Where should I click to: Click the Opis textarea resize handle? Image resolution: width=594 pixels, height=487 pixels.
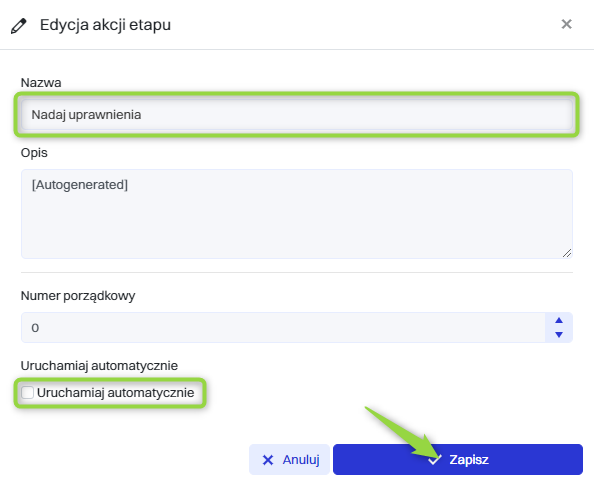point(567,253)
